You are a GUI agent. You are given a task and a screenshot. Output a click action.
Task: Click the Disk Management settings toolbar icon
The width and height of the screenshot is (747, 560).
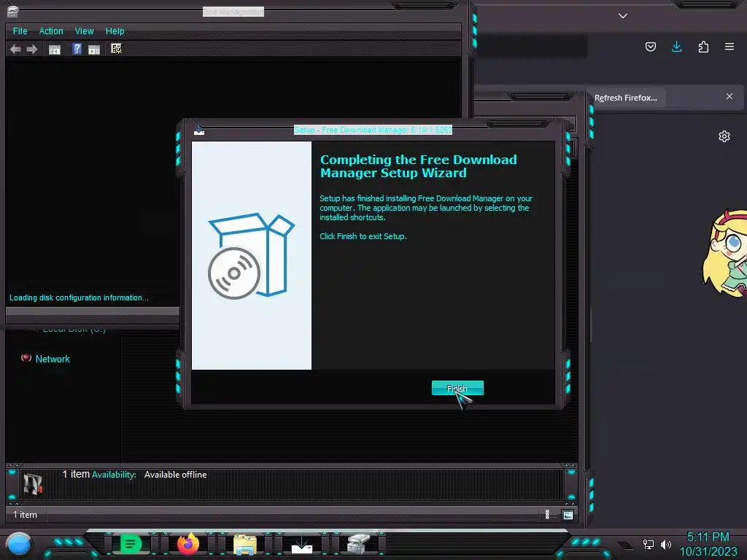116,49
